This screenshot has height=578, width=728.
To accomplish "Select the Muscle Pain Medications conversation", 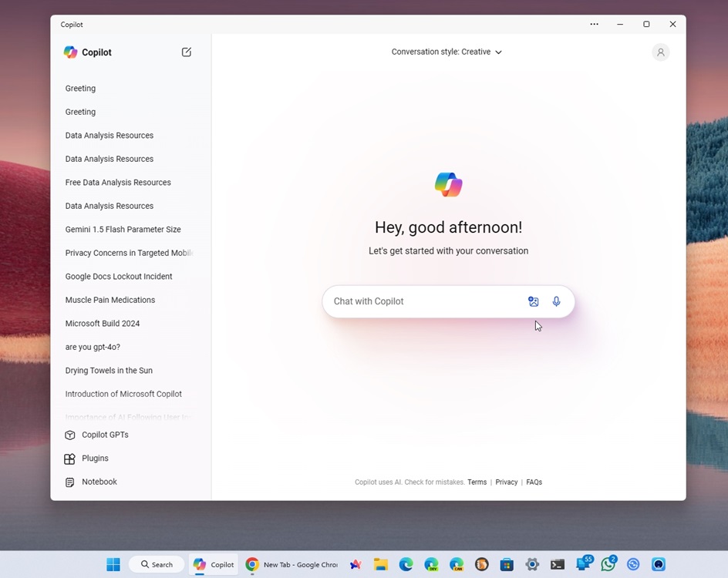I will click(110, 299).
